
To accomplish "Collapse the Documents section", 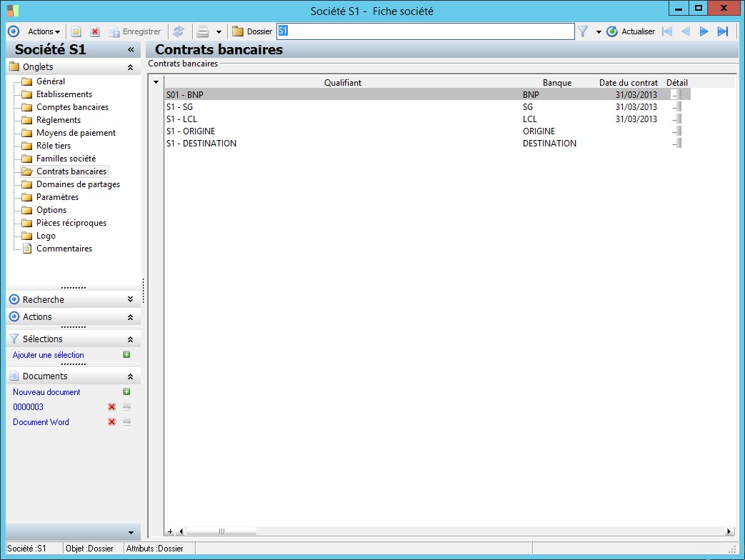I will coord(130,376).
